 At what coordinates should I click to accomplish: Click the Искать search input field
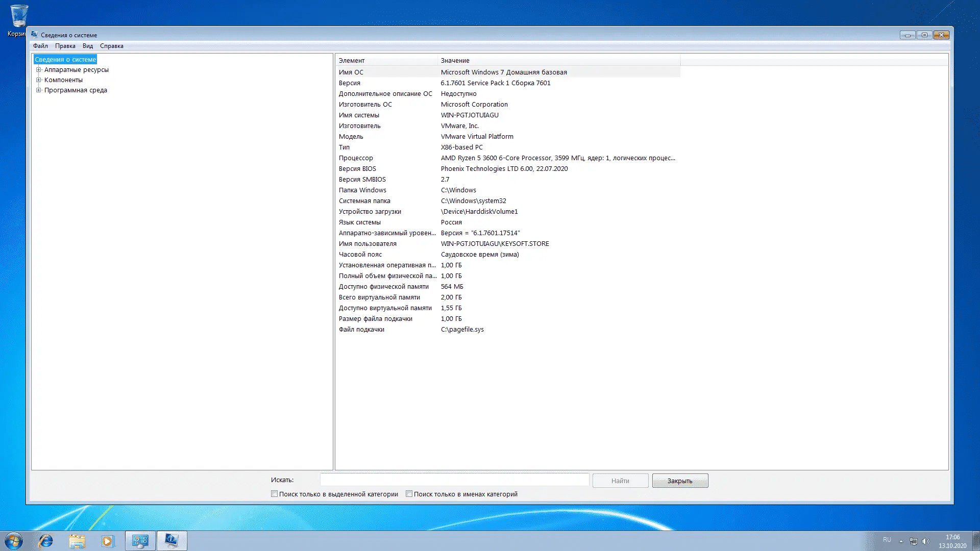pos(454,480)
